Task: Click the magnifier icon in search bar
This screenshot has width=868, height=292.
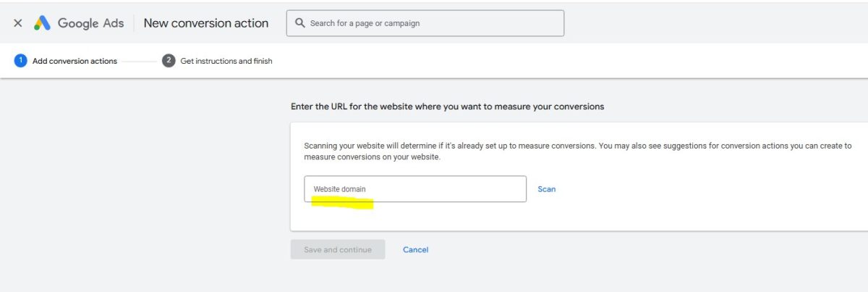Action: [x=299, y=23]
